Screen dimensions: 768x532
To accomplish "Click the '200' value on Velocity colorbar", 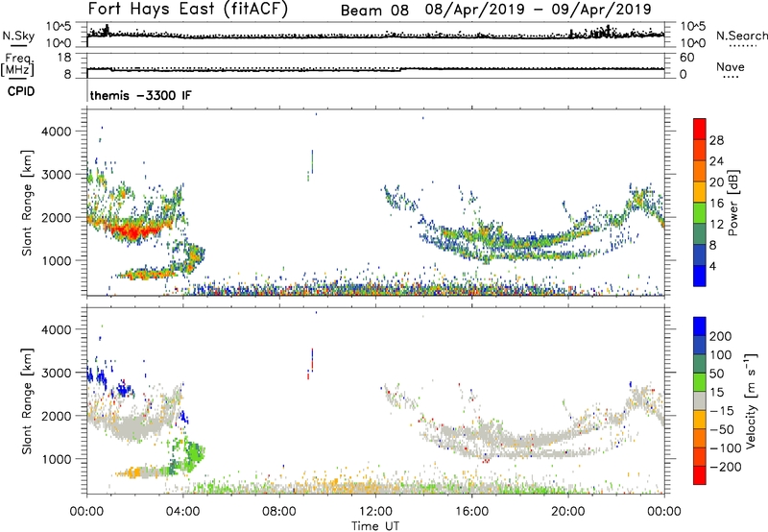I will tap(721, 336).
